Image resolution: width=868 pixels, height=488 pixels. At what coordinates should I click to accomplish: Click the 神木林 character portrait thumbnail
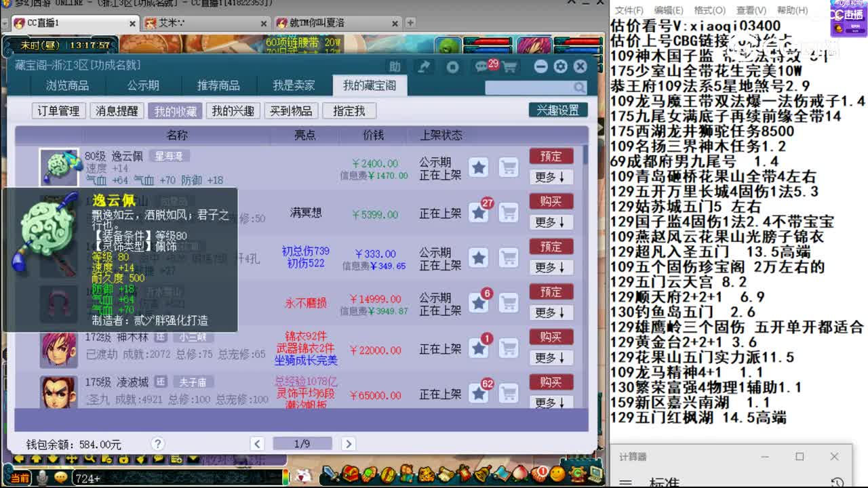click(x=59, y=349)
